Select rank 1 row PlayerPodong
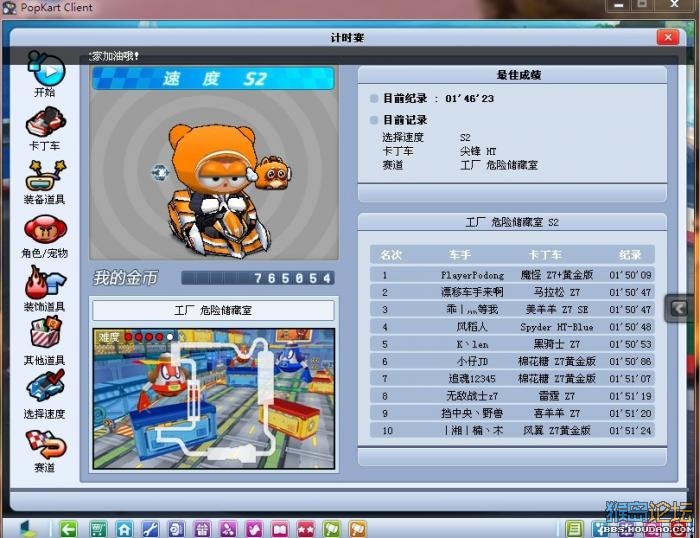The image size is (700, 538). pos(512,275)
